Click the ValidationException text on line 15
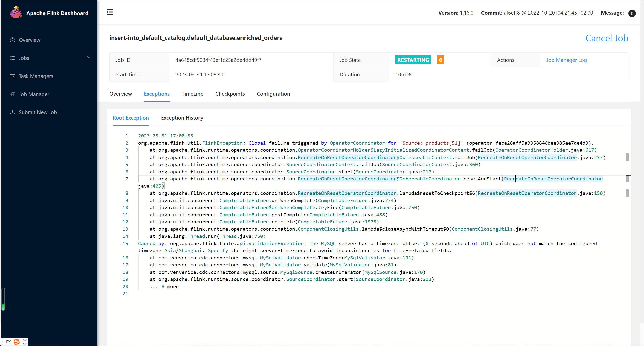 coord(276,243)
